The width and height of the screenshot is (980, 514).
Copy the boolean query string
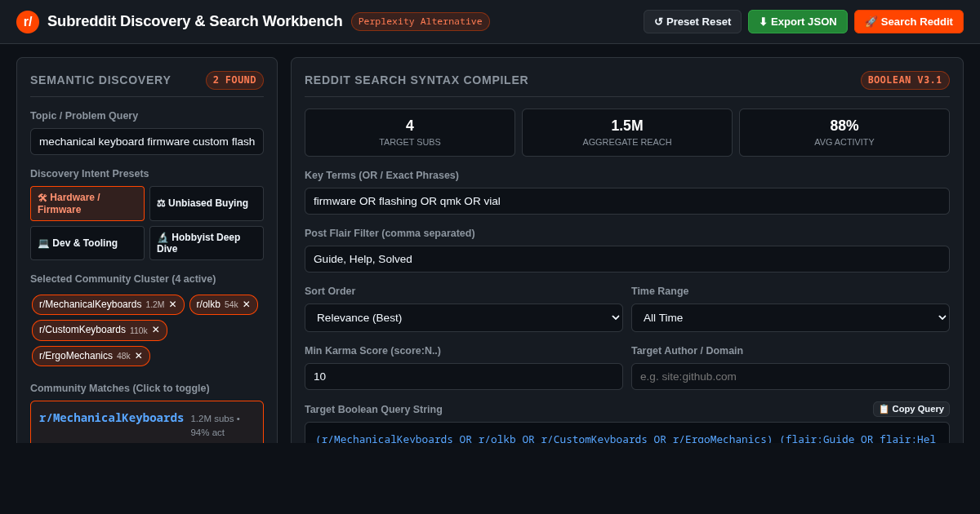(x=911, y=409)
